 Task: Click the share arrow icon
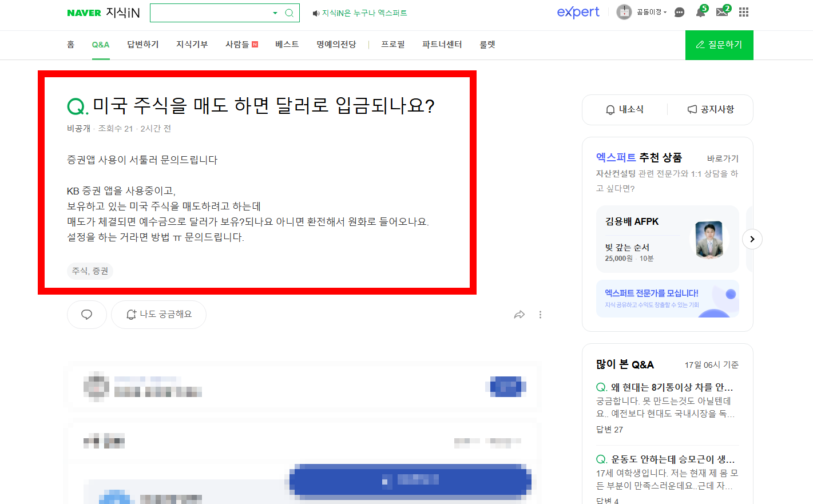(519, 315)
